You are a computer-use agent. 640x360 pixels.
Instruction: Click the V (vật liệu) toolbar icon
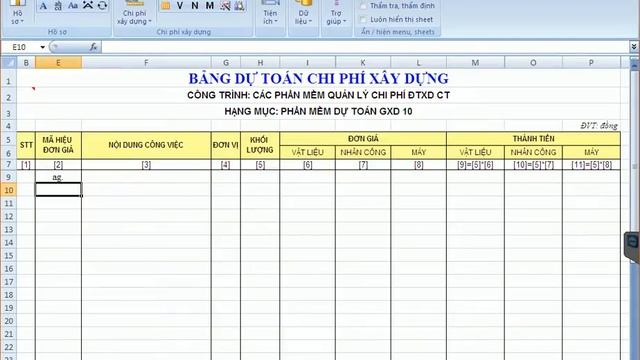coord(180,6)
